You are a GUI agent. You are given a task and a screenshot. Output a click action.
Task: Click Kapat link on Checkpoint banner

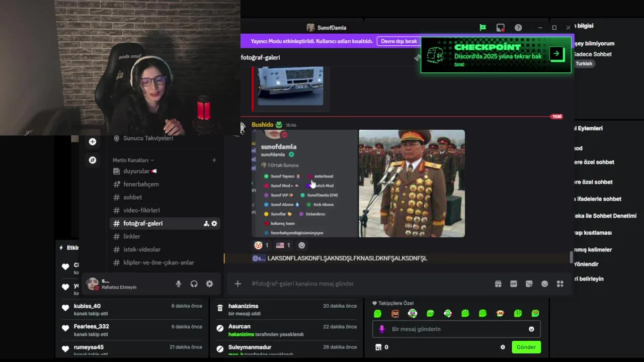[x=459, y=64]
